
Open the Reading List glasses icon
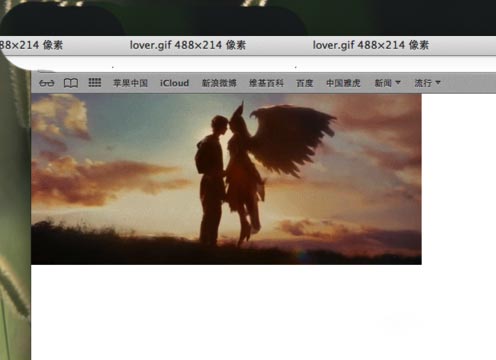[46, 83]
